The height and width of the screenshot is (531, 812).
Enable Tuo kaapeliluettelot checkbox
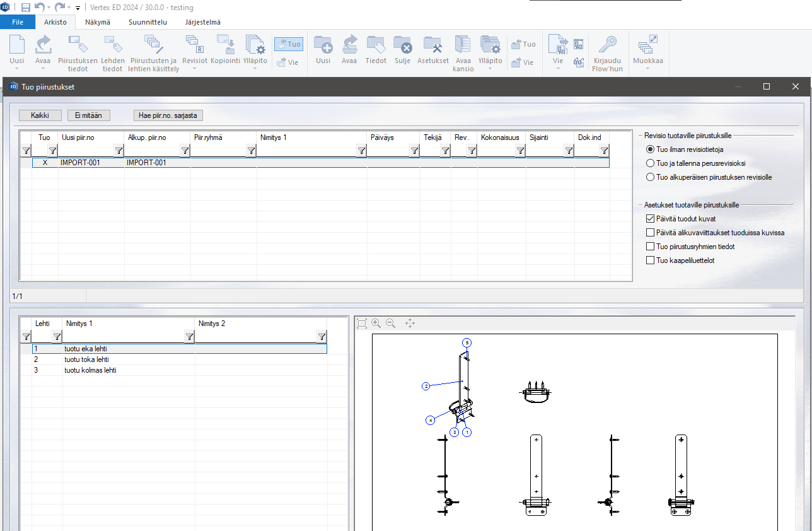pos(651,260)
